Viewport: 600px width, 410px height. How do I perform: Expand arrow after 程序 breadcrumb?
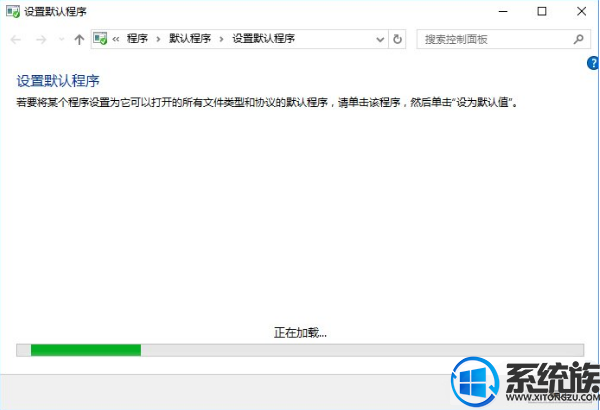[x=158, y=39]
